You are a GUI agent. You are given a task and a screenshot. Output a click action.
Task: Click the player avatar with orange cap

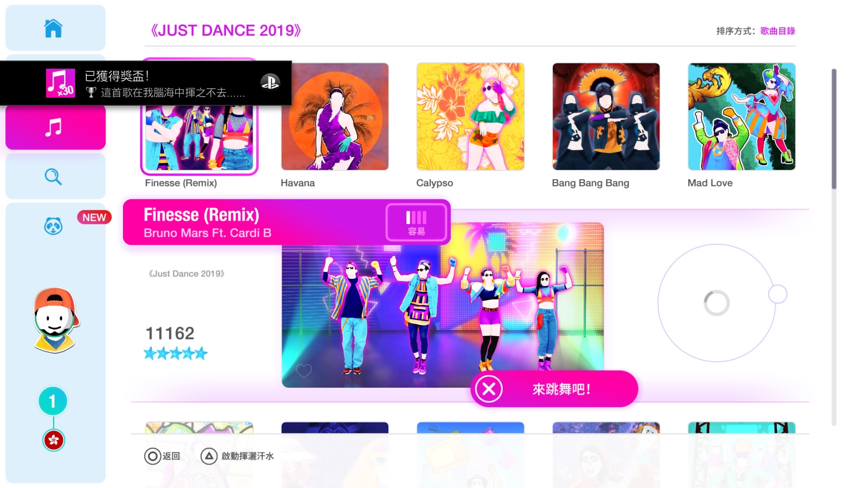tap(56, 320)
